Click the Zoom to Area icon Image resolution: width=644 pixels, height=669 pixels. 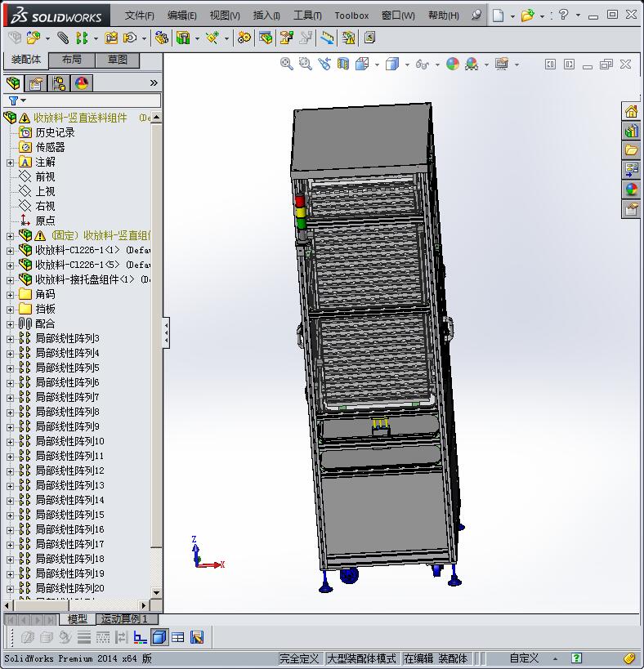pyautogui.click(x=305, y=65)
